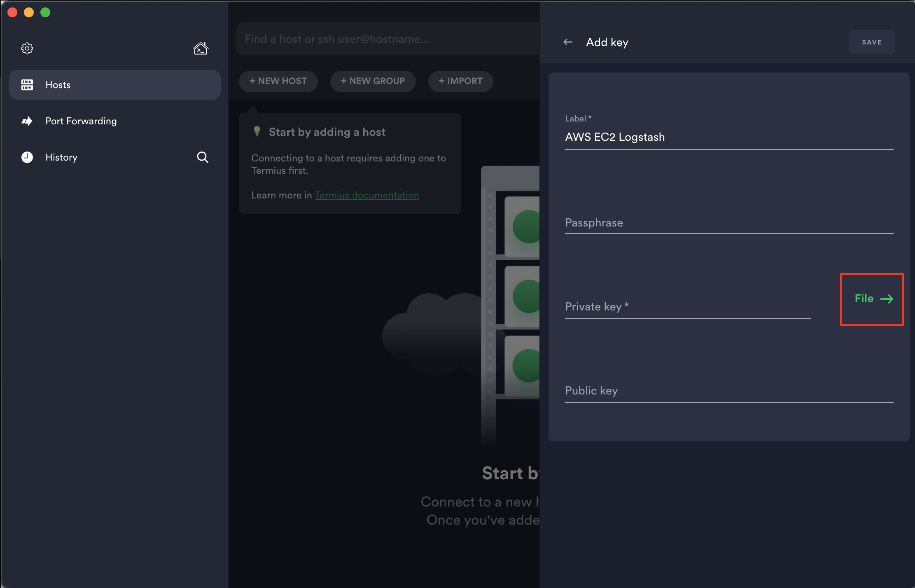Focus the Passphrase field
The height and width of the screenshot is (588, 915).
tap(729, 223)
